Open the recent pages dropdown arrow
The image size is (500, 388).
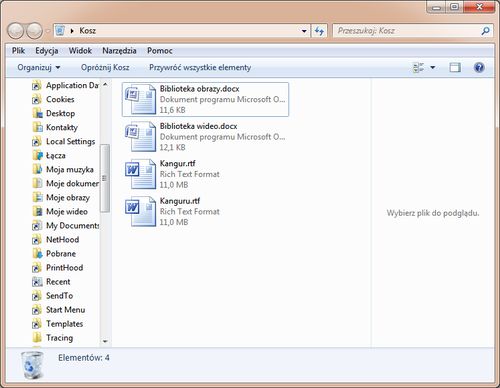[x=47, y=31]
